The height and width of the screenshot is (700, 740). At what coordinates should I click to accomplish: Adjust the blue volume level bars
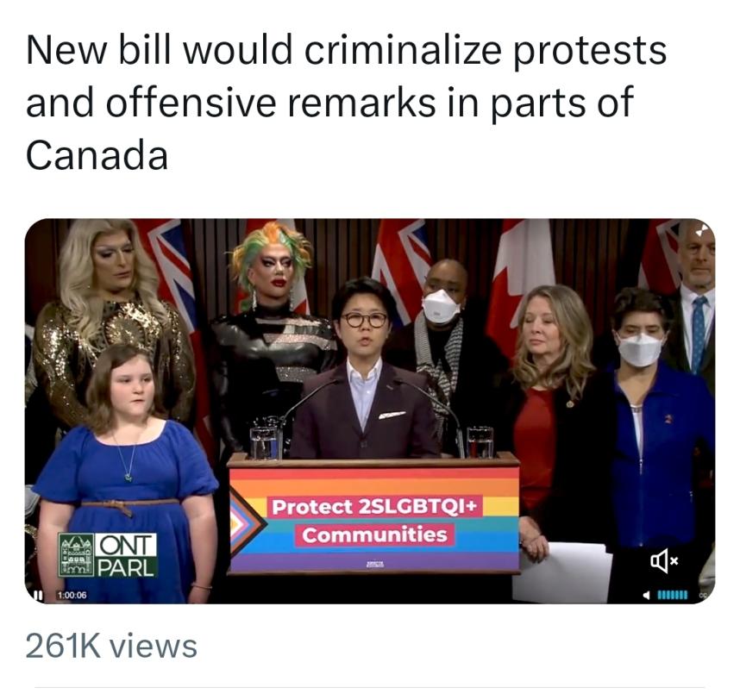tap(673, 595)
